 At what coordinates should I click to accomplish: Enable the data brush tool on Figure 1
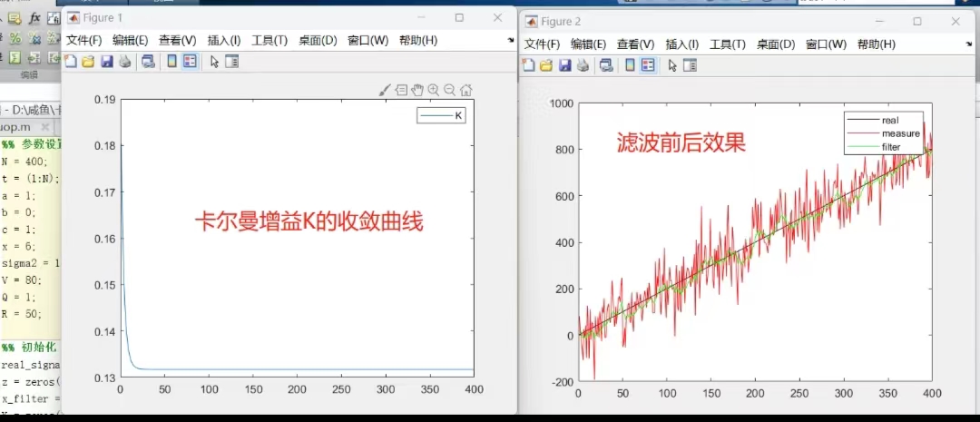point(385,89)
